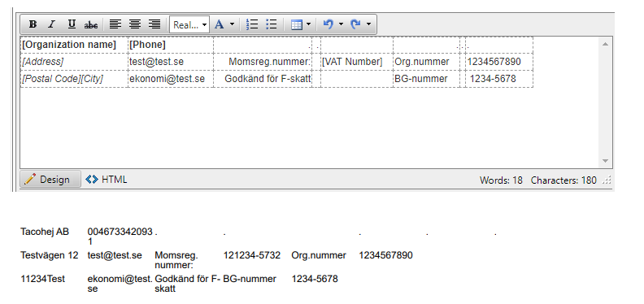Click the phone number 0046733420931 in preview

click(120, 237)
